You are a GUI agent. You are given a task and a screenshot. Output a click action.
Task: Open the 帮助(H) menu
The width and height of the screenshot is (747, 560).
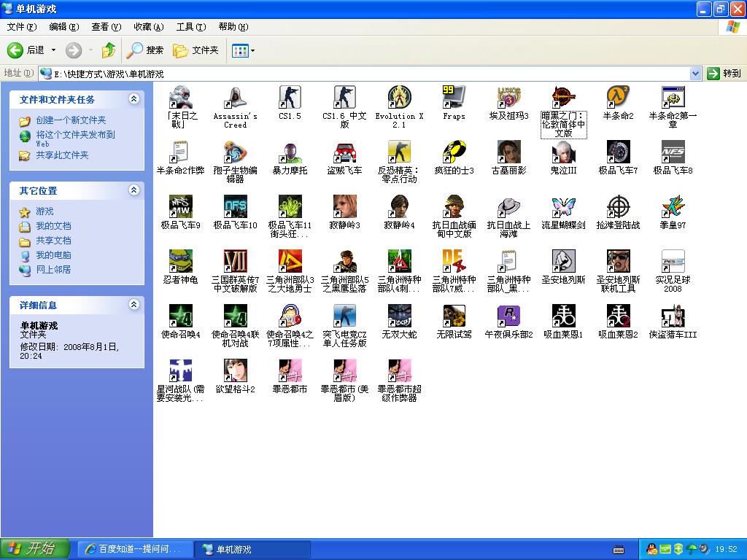233,27
